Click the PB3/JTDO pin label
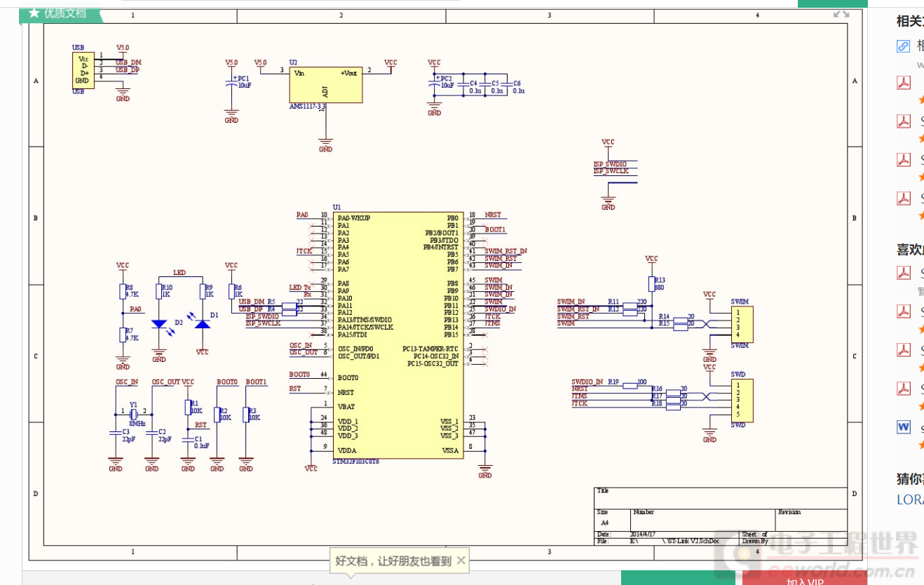 coord(444,240)
